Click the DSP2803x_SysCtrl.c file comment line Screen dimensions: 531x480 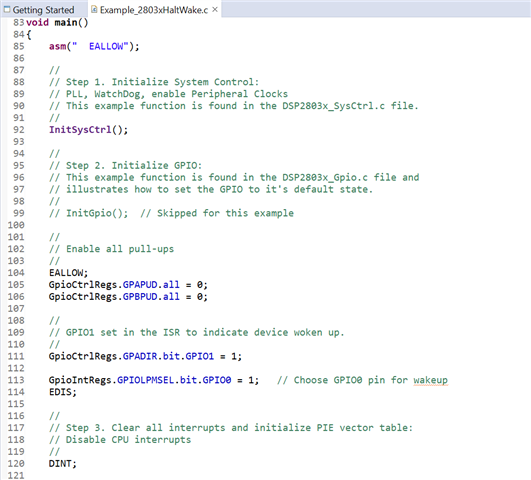click(x=234, y=106)
